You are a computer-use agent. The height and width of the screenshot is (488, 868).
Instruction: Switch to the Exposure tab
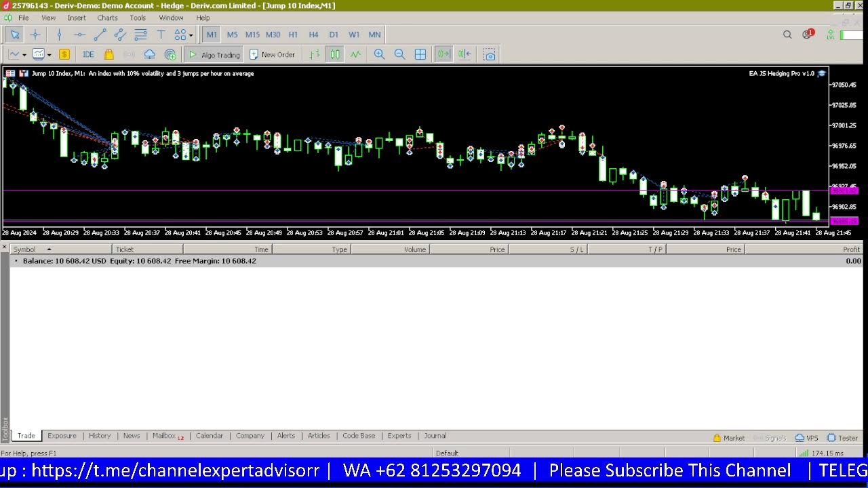coord(62,436)
